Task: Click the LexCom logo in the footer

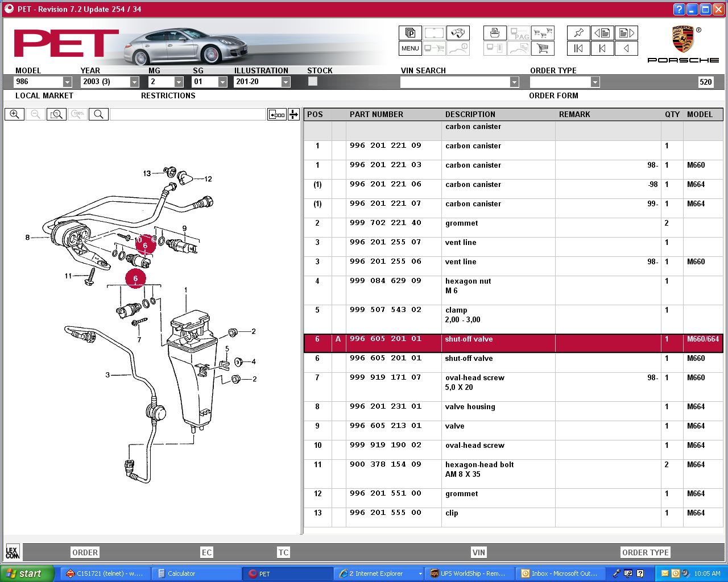Action: tap(12, 552)
